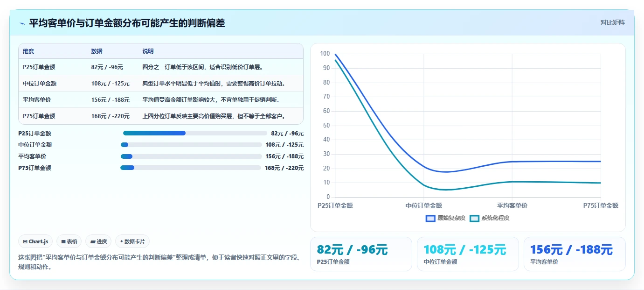
Task: Open the 156元 / -188元 data card
Action: tap(575, 254)
